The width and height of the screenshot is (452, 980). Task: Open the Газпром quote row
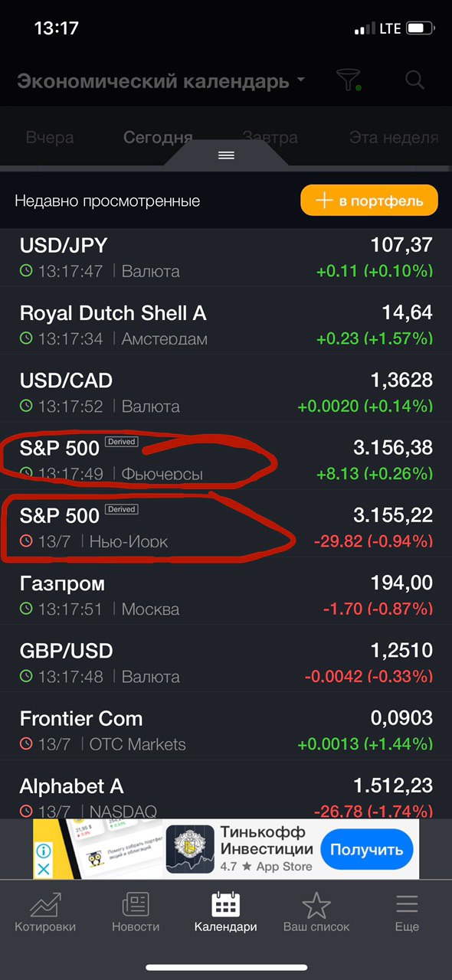pyautogui.click(x=226, y=595)
